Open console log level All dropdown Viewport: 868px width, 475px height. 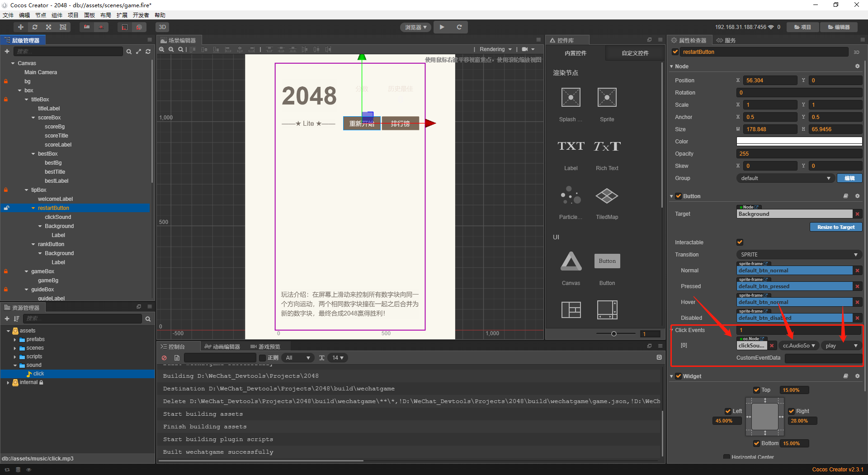pos(298,358)
